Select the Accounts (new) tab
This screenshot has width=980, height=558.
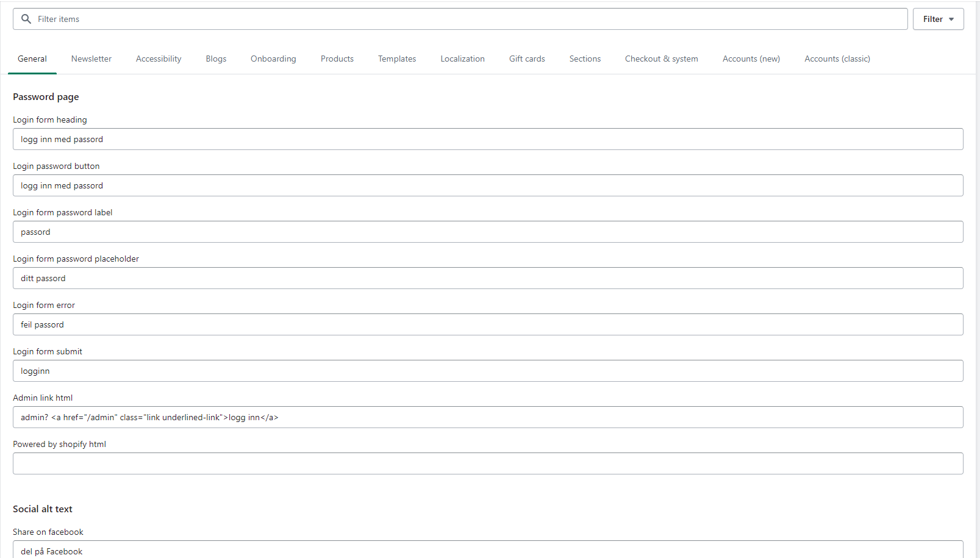coord(751,59)
